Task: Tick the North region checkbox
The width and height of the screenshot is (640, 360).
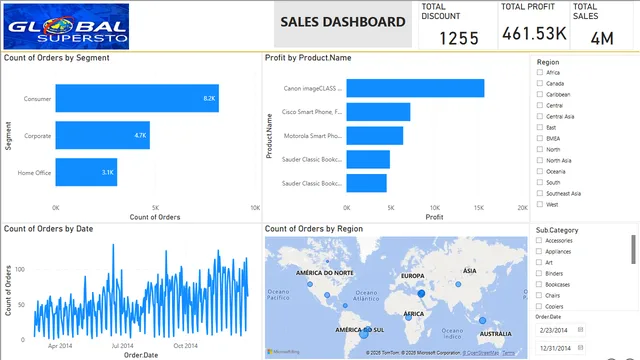Action: click(540, 149)
